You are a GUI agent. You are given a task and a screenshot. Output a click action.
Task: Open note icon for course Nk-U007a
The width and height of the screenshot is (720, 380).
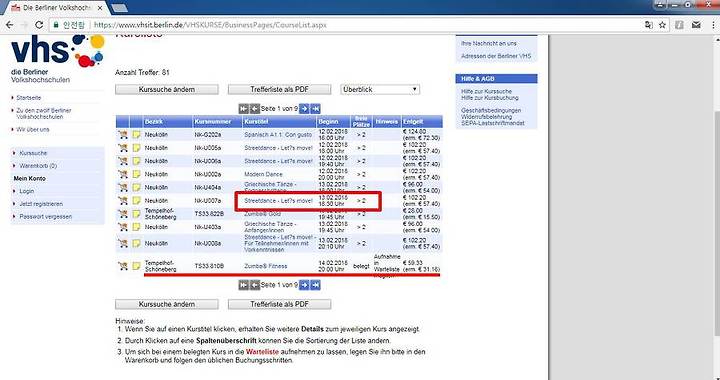[x=136, y=201]
